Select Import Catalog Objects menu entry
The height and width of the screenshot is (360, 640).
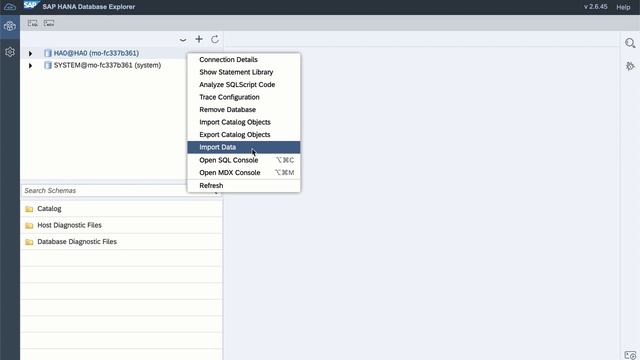tap(244, 122)
